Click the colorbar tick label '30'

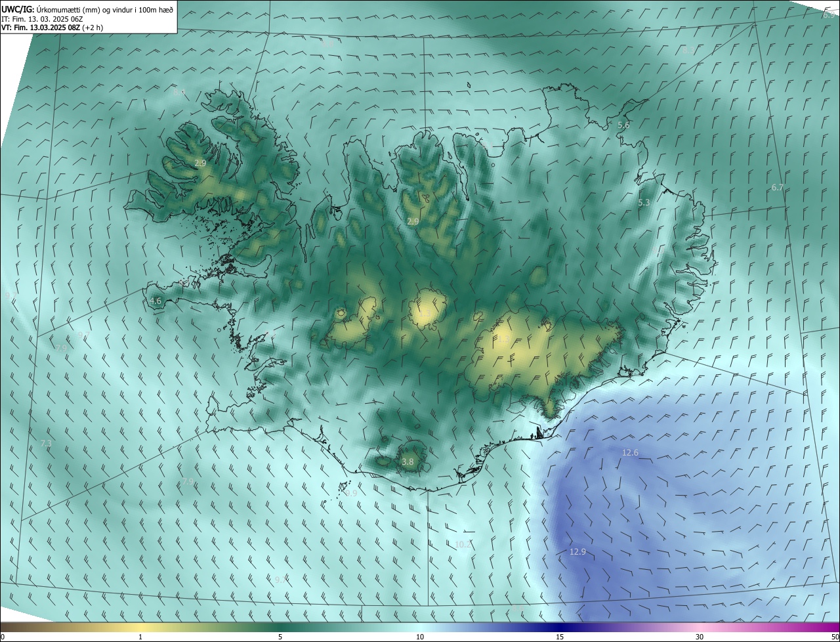700,637
